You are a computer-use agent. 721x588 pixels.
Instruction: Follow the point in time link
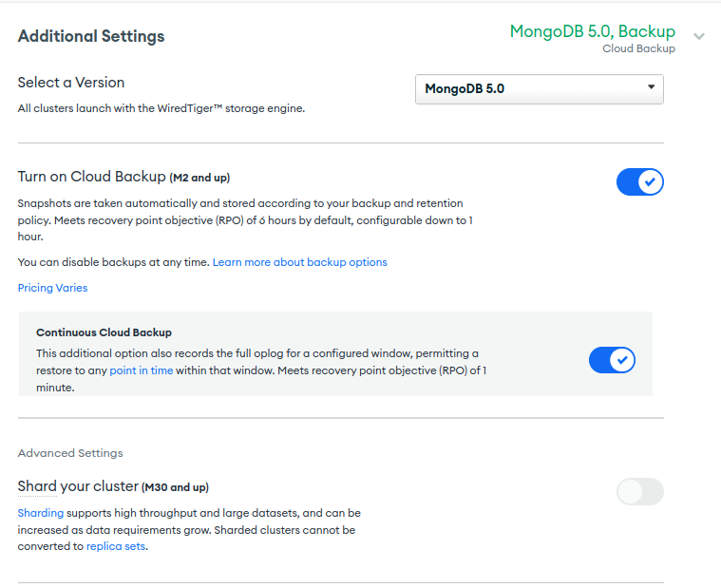[142, 370]
